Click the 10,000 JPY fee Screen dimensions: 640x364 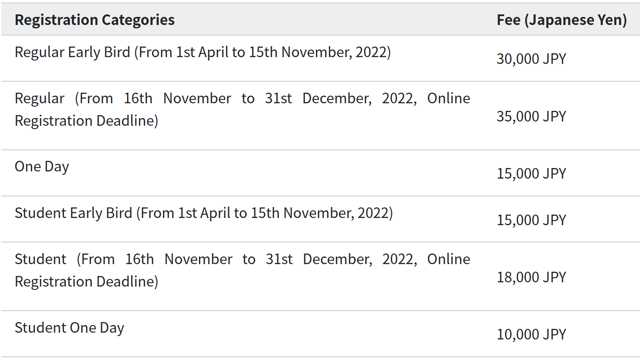coord(531,334)
